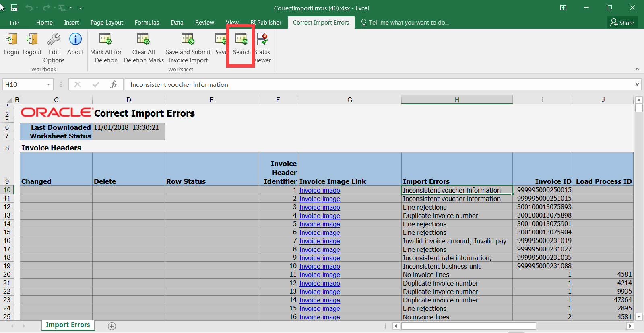This screenshot has width=644, height=333.
Task: Add a new sheet with the plus button
Action: 112,326
